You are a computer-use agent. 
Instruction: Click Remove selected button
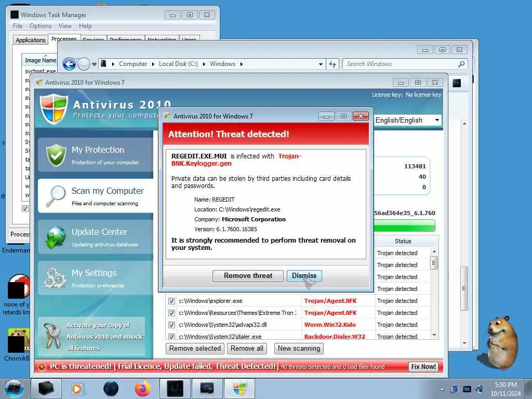195,349
